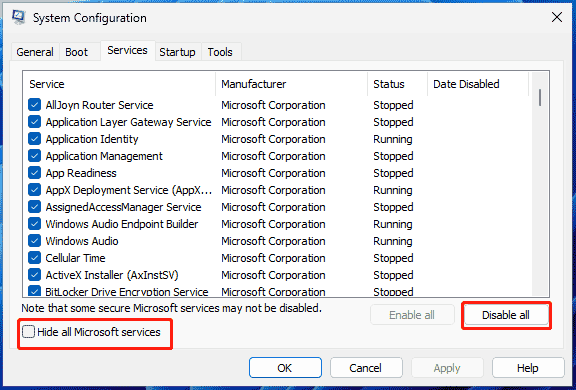Select the AllJoyn Router Service row name

[x=99, y=105]
